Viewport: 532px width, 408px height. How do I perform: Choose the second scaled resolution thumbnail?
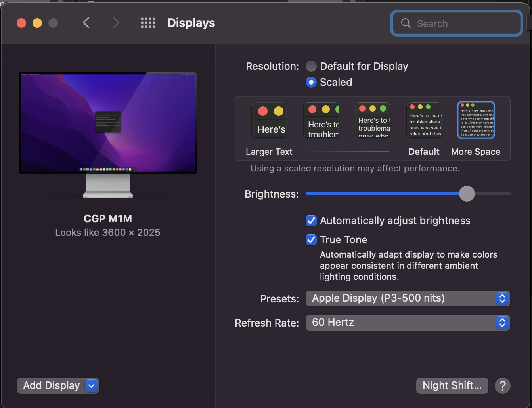pyautogui.click(x=321, y=120)
